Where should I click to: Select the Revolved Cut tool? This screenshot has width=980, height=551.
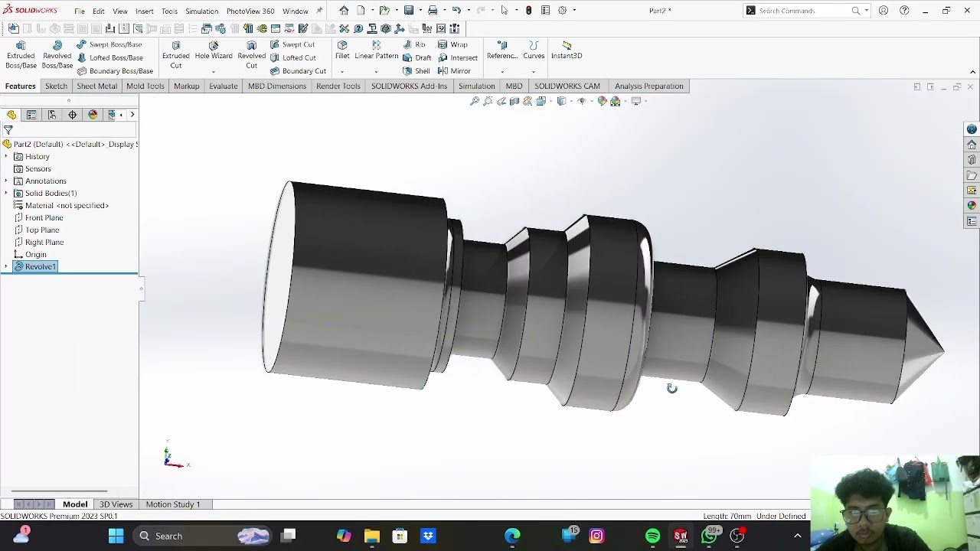click(251, 55)
